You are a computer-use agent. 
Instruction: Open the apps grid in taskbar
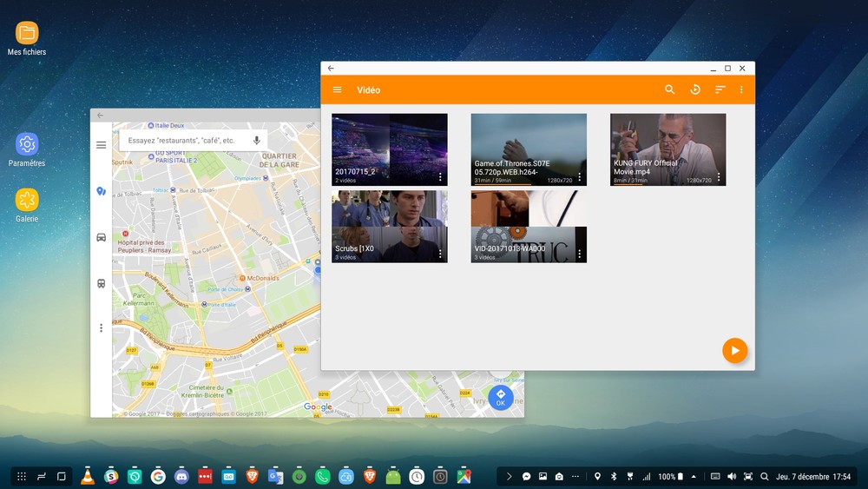22,476
